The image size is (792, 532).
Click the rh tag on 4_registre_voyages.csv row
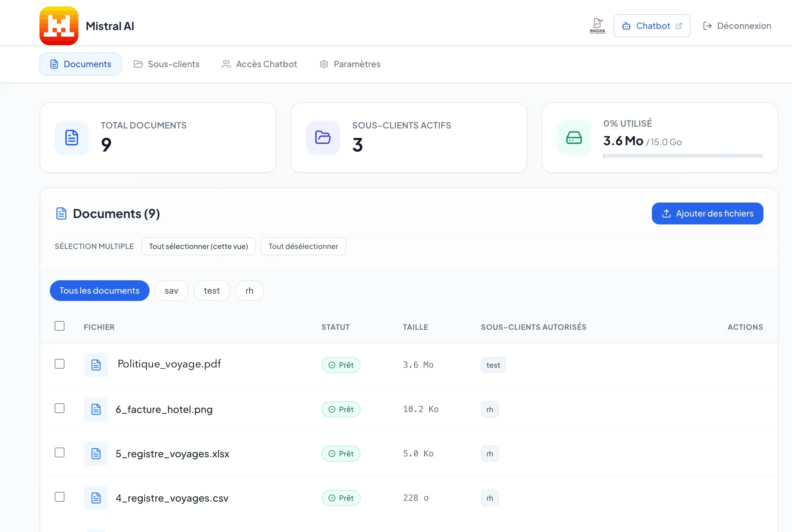(490, 498)
